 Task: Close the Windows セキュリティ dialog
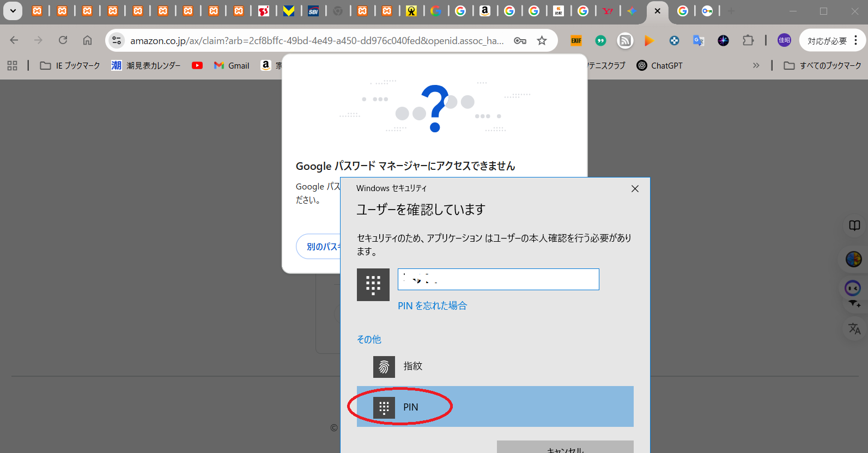[635, 189]
